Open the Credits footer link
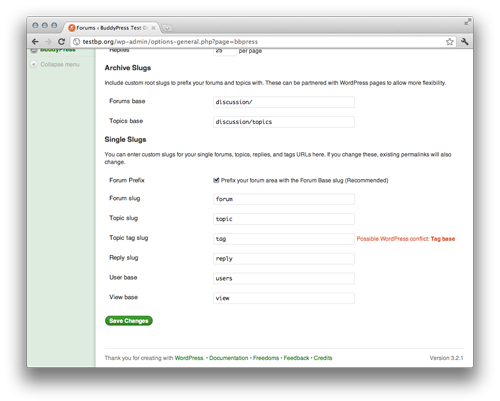 pos(323,358)
